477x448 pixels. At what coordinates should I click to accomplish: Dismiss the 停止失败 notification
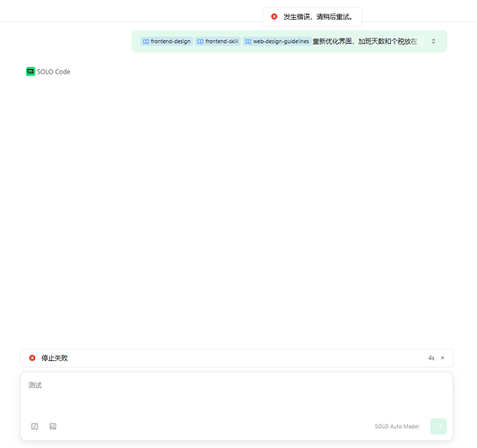(x=442, y=358)
